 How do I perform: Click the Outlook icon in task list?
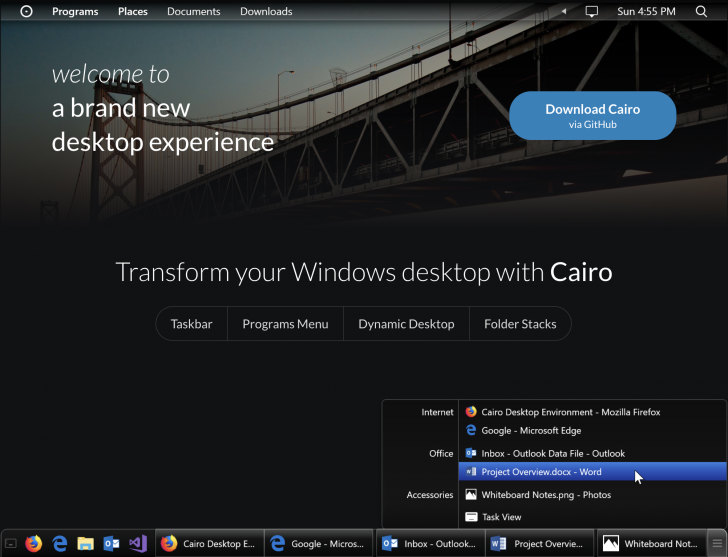click(471, 453)
